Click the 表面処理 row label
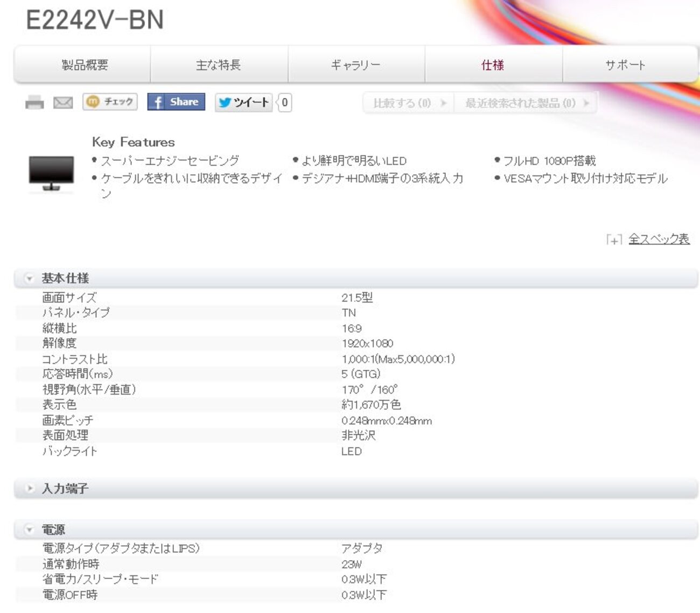Image resolution: width=700 pixels, height=613 pixels. [65, 435]
